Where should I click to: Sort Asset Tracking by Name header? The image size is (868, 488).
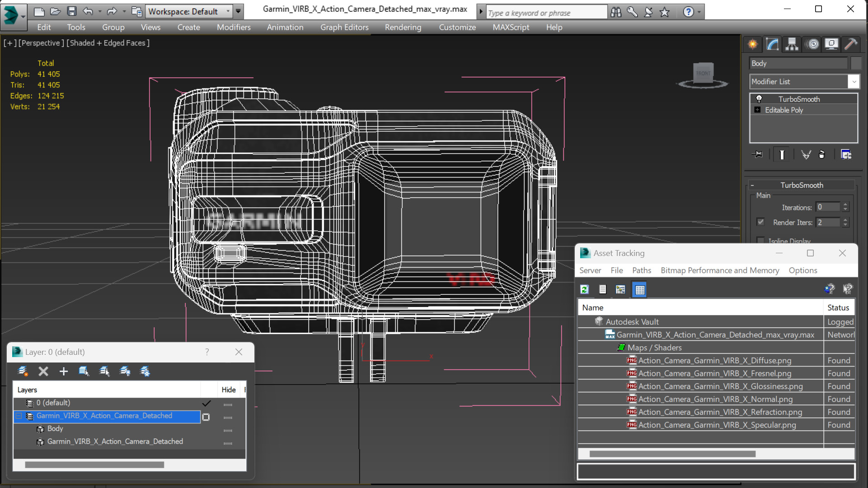(x=700, y=307)
